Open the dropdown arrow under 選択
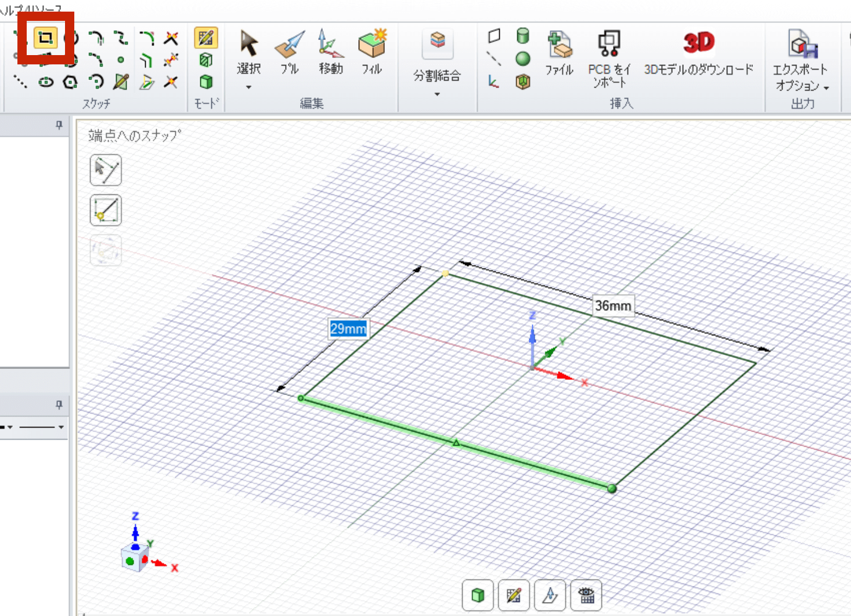Image resolution: width=851 pixels, height=616 pixels. pyautogui.click(x=249, y=88)
